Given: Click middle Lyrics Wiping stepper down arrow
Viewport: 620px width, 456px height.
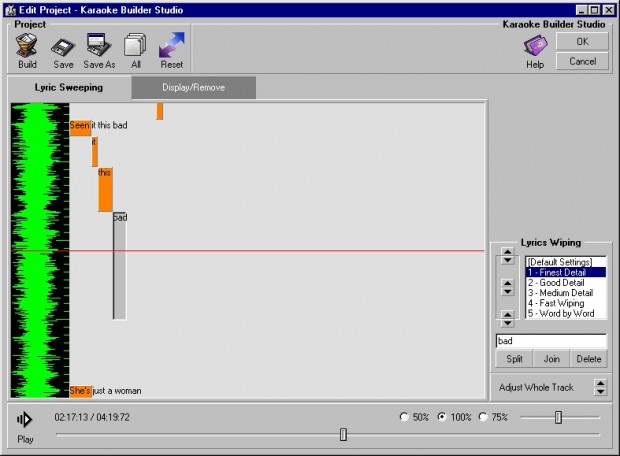Looking at the screenshot, I should pos(507,292).
